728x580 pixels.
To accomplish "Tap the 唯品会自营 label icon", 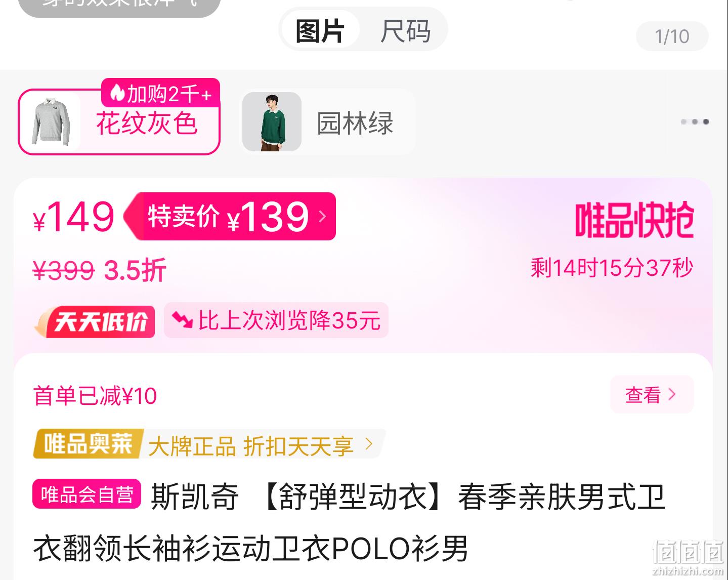I will (x=87, y=493).
